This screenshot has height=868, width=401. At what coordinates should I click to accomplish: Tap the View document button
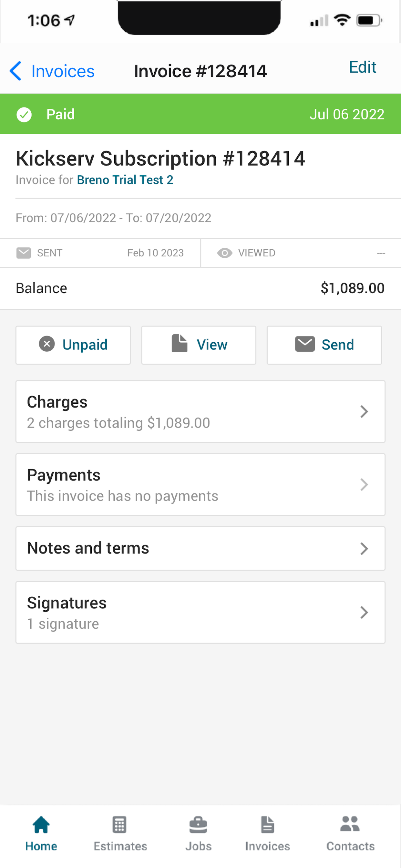[x=199, y=345]
